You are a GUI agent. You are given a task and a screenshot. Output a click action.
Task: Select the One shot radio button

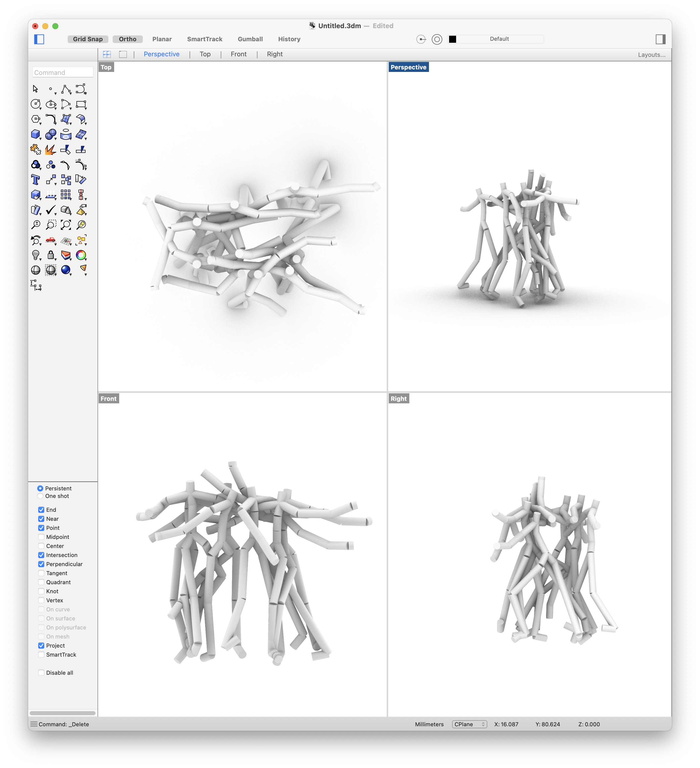click(x=40, y=496)
